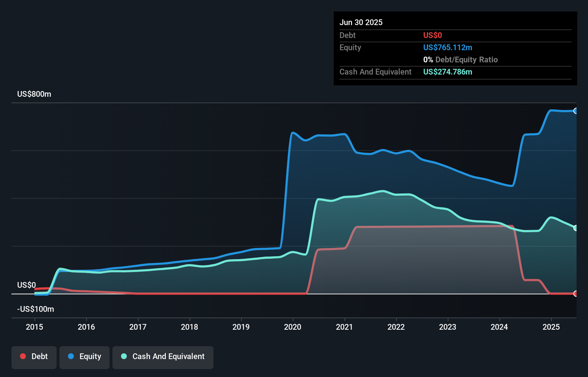Toggle the Equity series visibility
The height and width of the screenshot is (377, 588).
click(84, 357)
